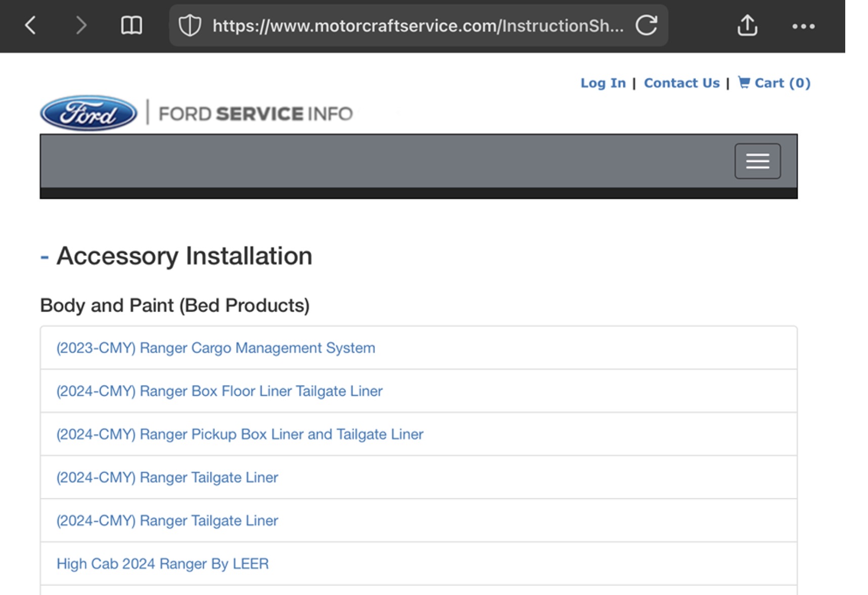Navigate back to the previous page

[x=30, y=25]
